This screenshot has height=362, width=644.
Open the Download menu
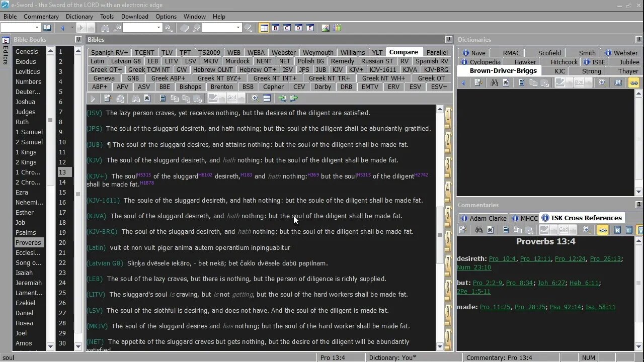click(134, 17)
